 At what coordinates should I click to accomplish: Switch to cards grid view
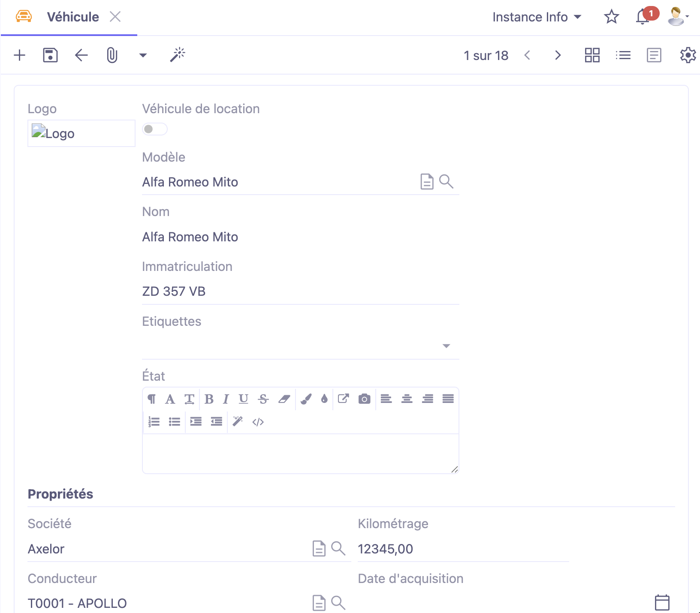592,55
